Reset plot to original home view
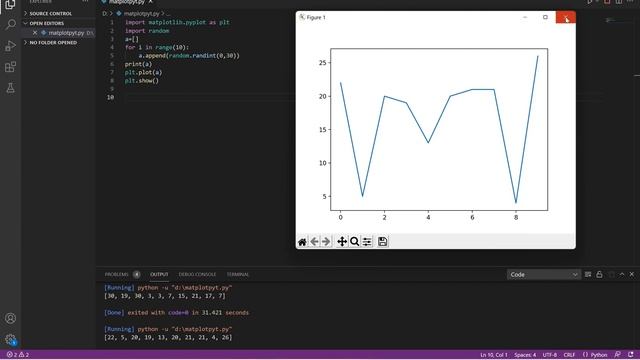The height and width of the screenshot is (360, 640). pyautogui.click(x=302, y=242)
